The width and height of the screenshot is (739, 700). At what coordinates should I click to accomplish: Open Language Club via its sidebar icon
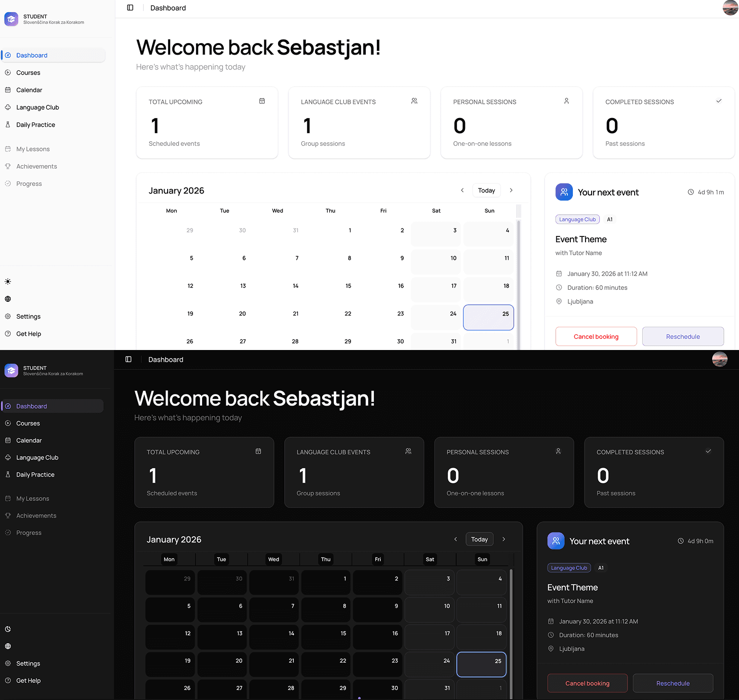coord(8,107)
